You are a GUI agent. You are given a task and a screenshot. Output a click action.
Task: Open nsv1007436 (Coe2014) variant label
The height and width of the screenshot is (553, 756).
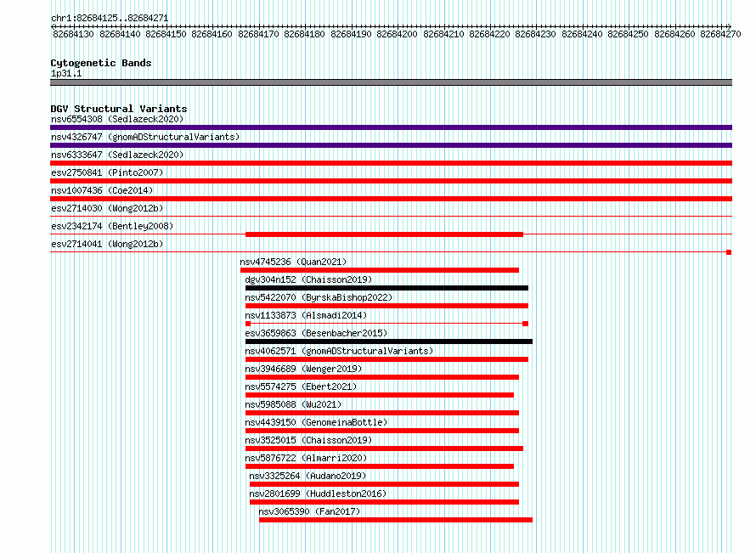[x=102, y=190]
